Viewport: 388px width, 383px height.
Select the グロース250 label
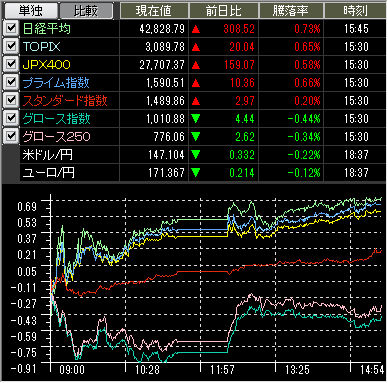(56, 137)
